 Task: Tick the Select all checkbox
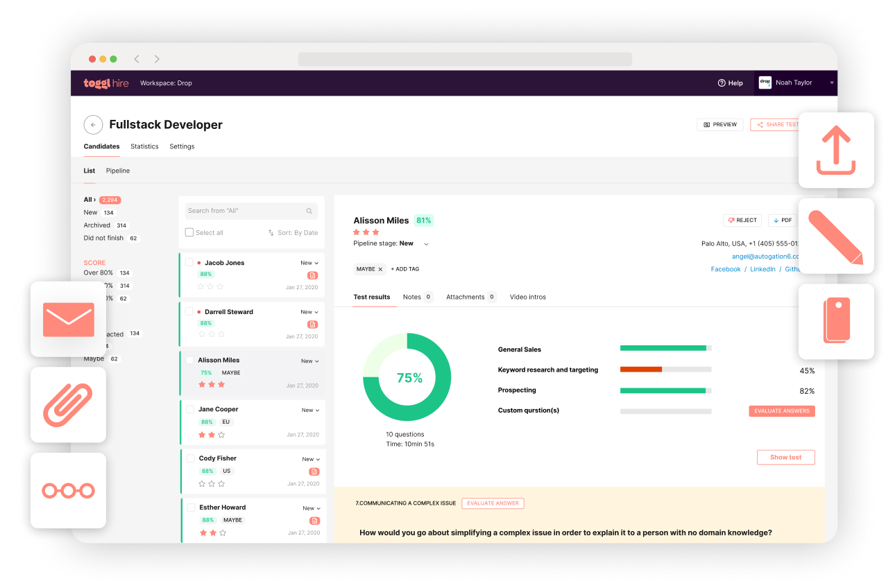click(x=189, y=232)
